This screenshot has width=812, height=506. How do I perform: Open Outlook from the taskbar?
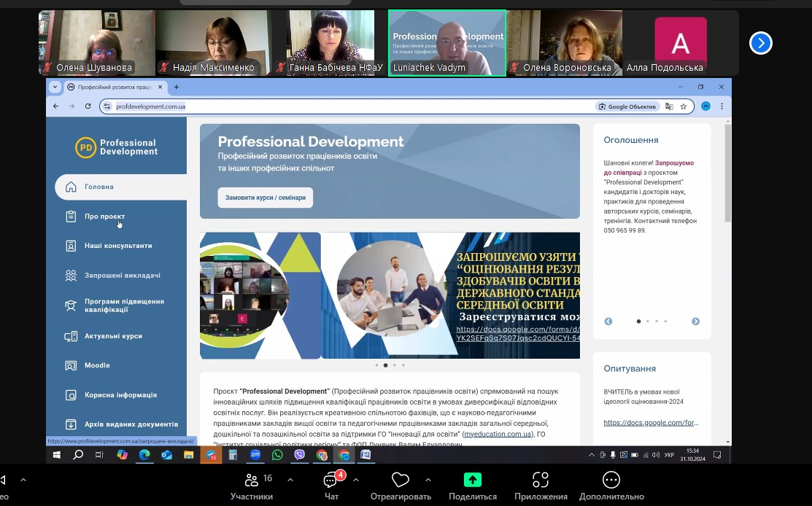click(x=167, y=455)
